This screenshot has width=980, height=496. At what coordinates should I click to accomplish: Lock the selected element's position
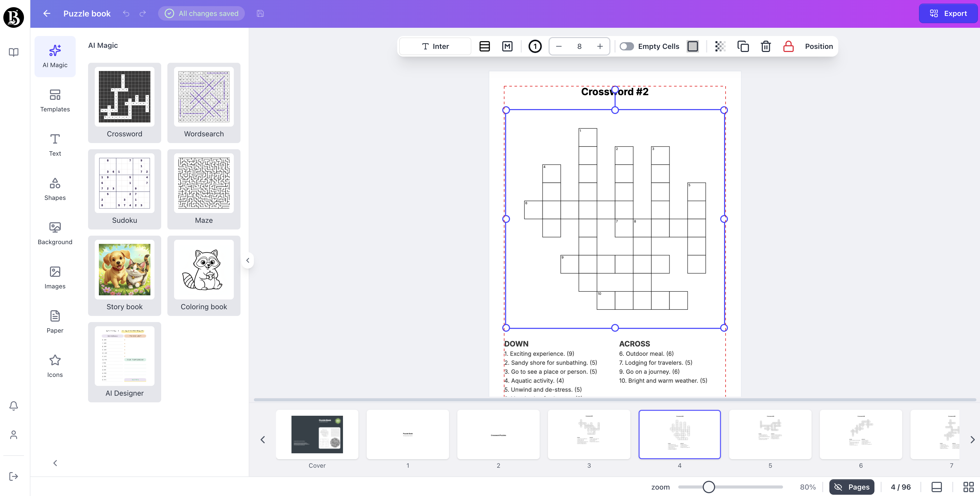tap(788, 46)
